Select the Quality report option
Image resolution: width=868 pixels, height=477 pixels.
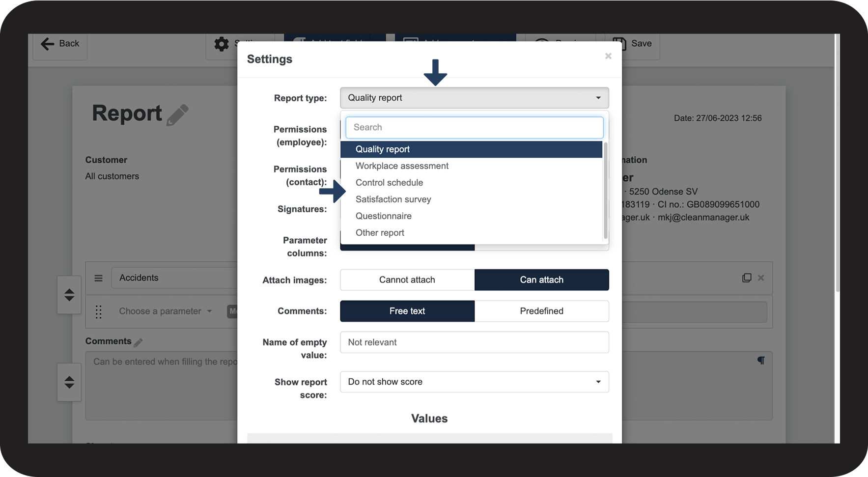[x=471, y=149]
